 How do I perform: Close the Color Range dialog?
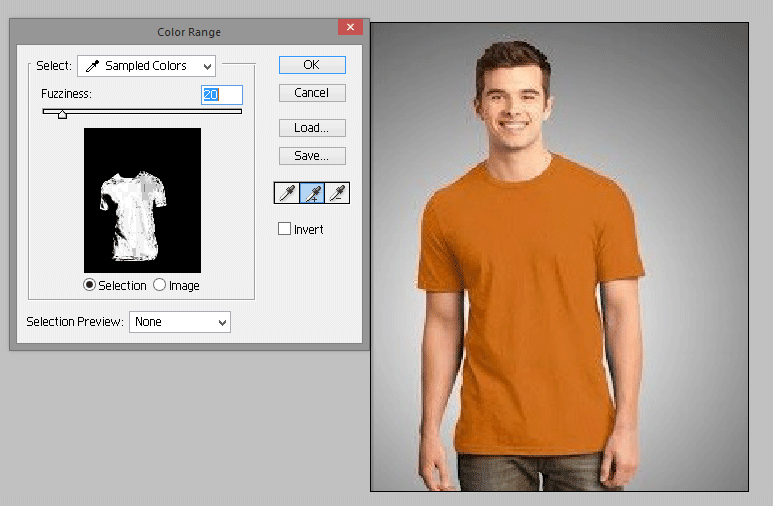(350, 29)
